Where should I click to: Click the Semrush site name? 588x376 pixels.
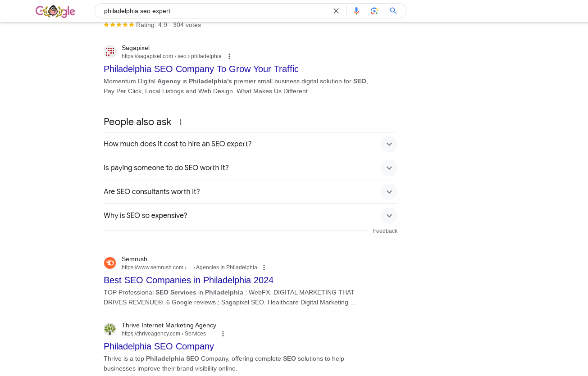[134, 259]
